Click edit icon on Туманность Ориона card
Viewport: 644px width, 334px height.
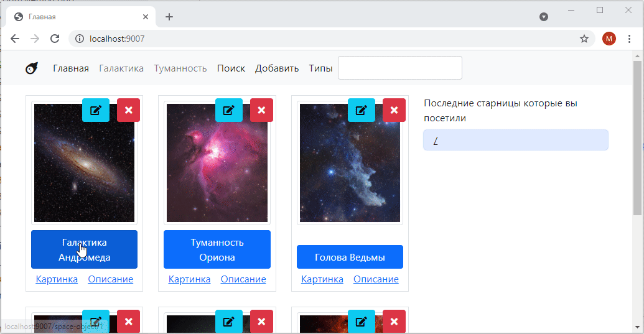pyautogui.click(x=228, y=110)
